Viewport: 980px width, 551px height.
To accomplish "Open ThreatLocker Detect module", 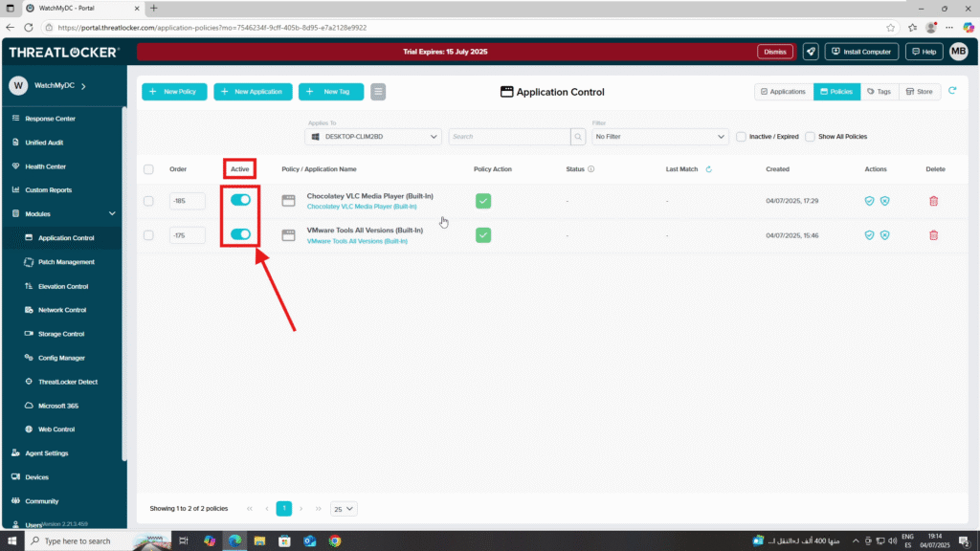I will click(x=68, y=382).
